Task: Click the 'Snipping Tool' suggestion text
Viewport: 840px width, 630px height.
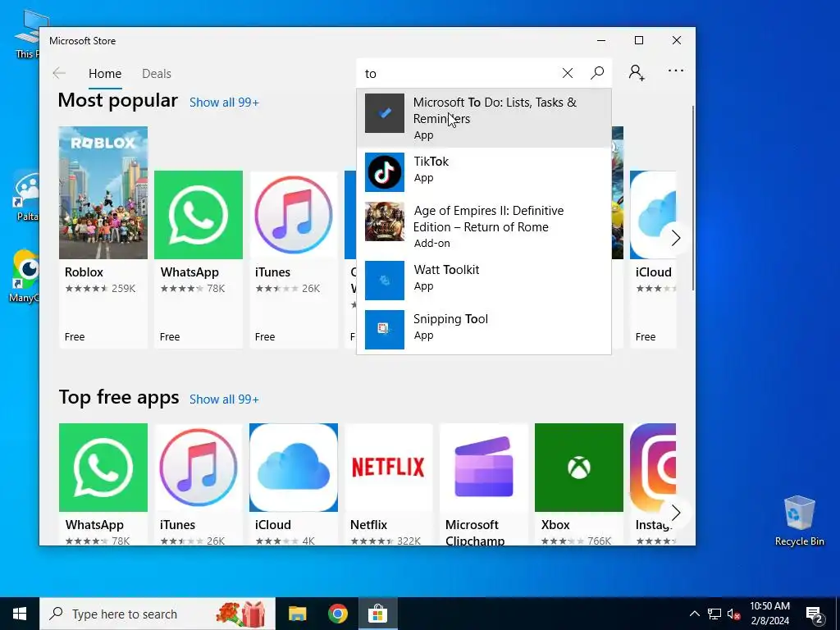Action: coord(450,319)
